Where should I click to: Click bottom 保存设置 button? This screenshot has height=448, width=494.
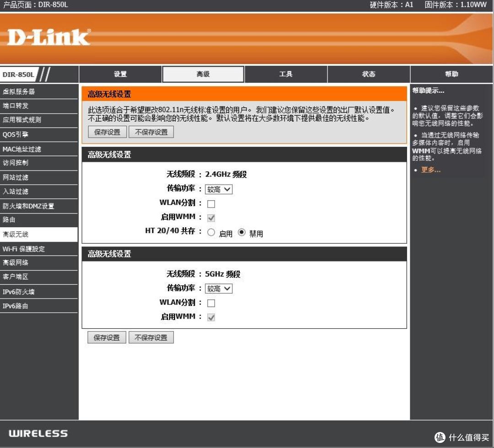click(107, 337)
